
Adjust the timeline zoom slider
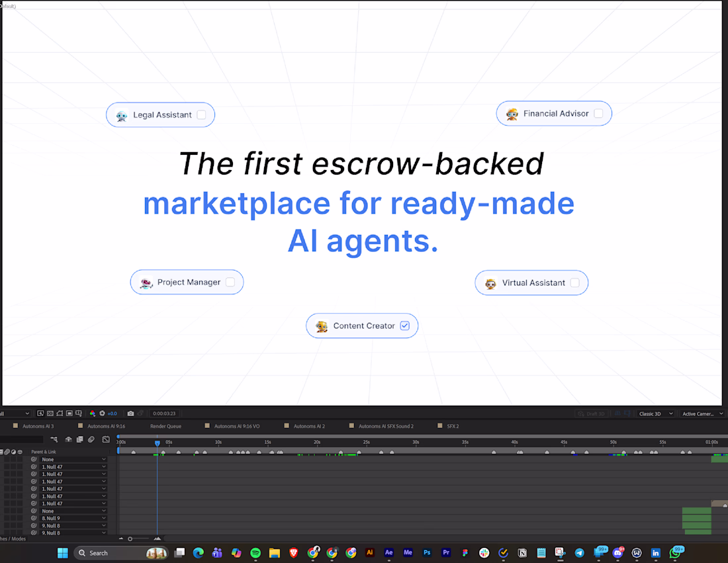130,539
